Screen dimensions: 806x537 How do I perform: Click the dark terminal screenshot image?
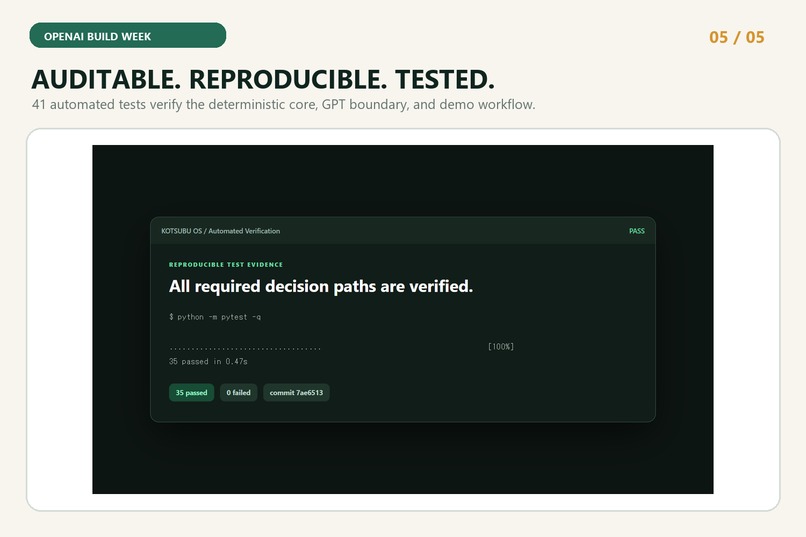(x=403, y=319)
